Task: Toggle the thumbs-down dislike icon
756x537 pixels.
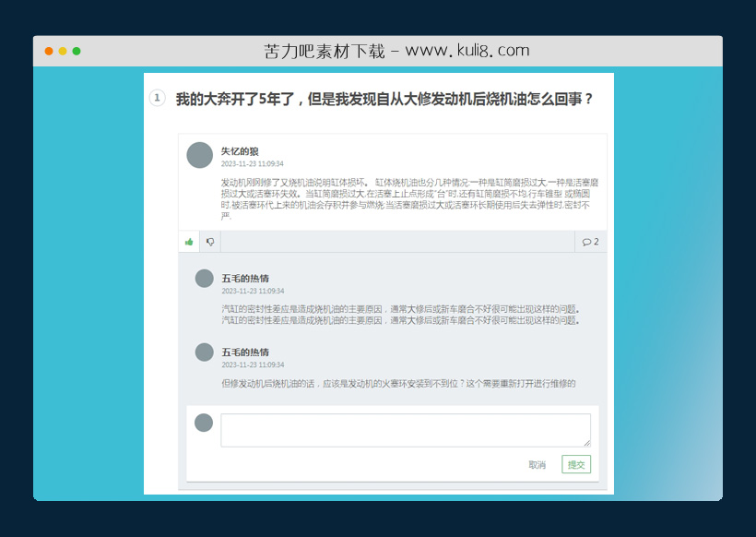Action: pyautogui.click(x=210, y=241)
